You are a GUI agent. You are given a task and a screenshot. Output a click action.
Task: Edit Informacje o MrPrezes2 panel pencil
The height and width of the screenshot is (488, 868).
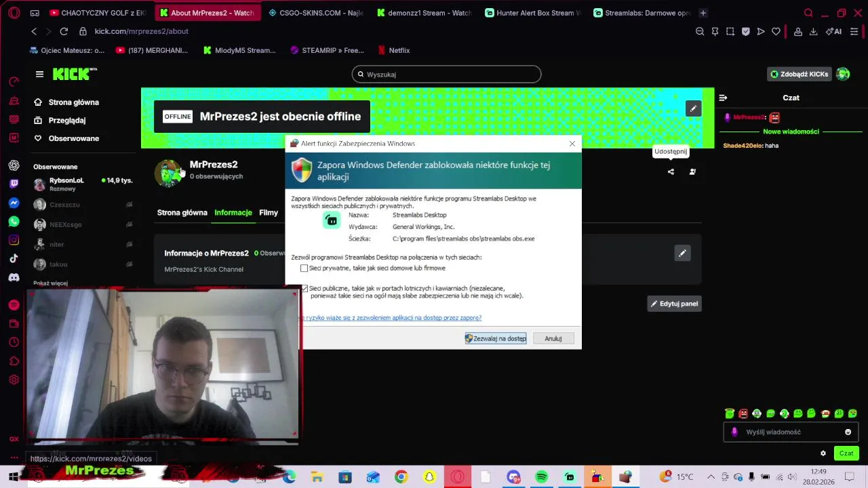tap(682, 253)
